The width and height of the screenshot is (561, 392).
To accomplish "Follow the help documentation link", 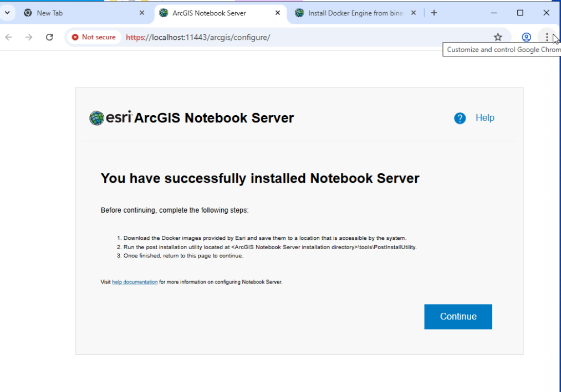I will [135, 282].
